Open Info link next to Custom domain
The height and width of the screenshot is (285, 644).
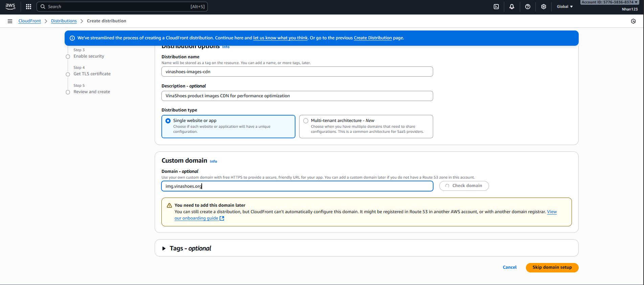point(213,161)
